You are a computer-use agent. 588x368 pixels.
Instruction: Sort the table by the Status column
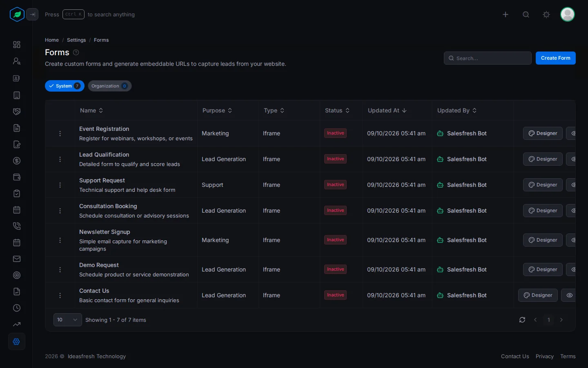[337, 110]
